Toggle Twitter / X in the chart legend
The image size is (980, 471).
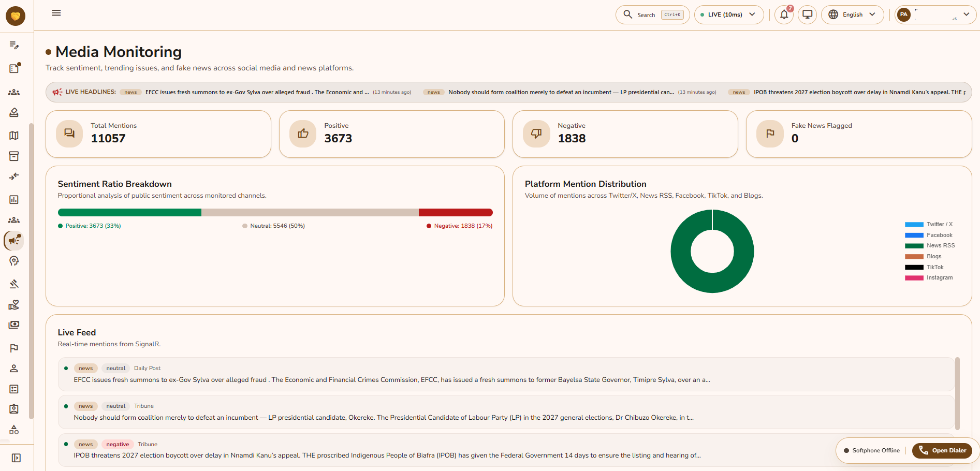tap(929, 225)
